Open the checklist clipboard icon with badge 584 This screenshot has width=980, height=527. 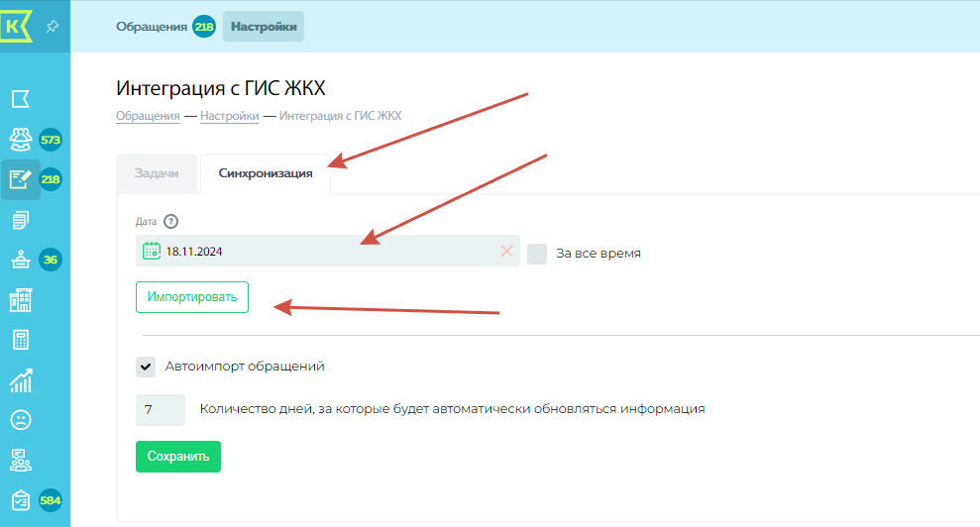(x=21, y=500)
